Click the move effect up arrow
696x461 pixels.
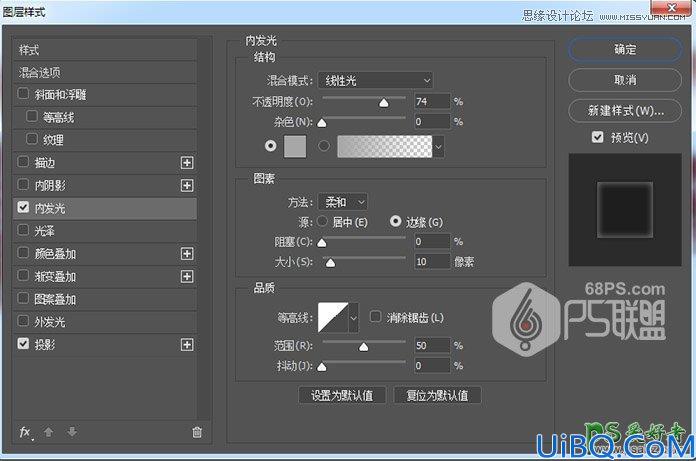(48, 431)
